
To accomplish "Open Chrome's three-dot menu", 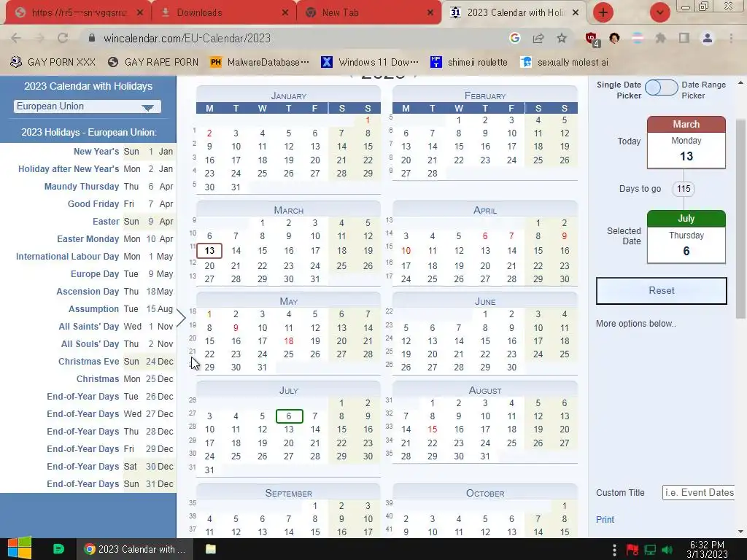I will (731, 38).
